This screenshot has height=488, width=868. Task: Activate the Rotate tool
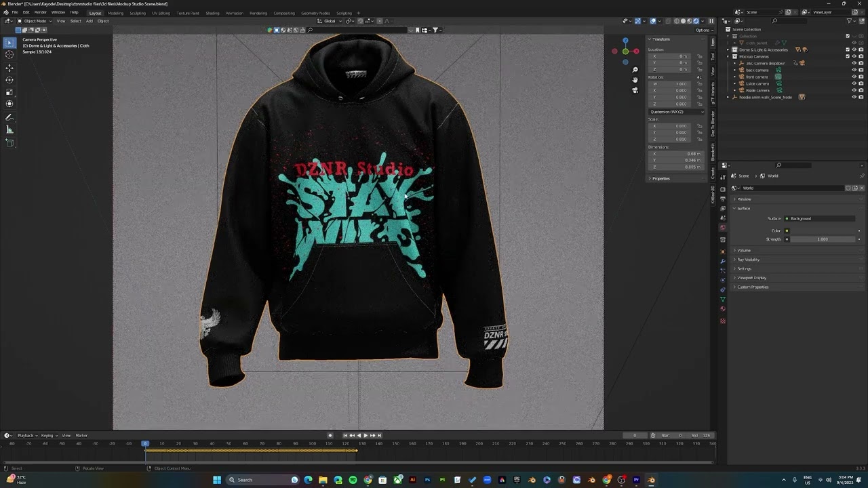[x=9, y=80]
